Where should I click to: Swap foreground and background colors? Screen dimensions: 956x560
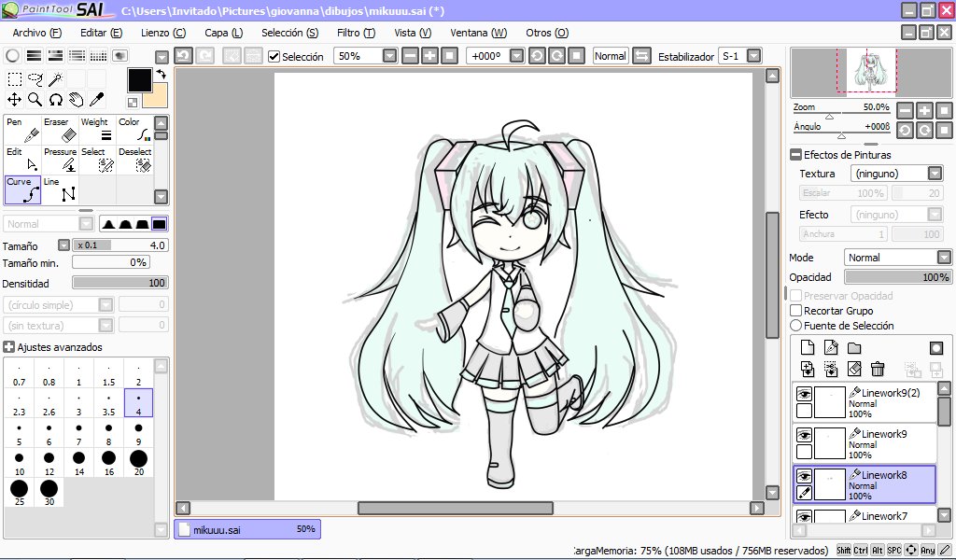(161, 75)
